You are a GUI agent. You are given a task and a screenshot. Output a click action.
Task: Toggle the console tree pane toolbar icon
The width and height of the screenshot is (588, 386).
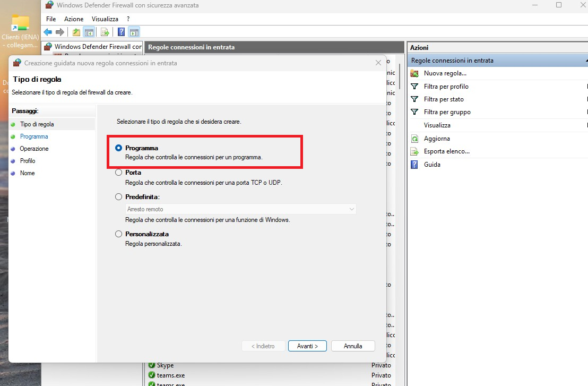click(x=89, y=32)
